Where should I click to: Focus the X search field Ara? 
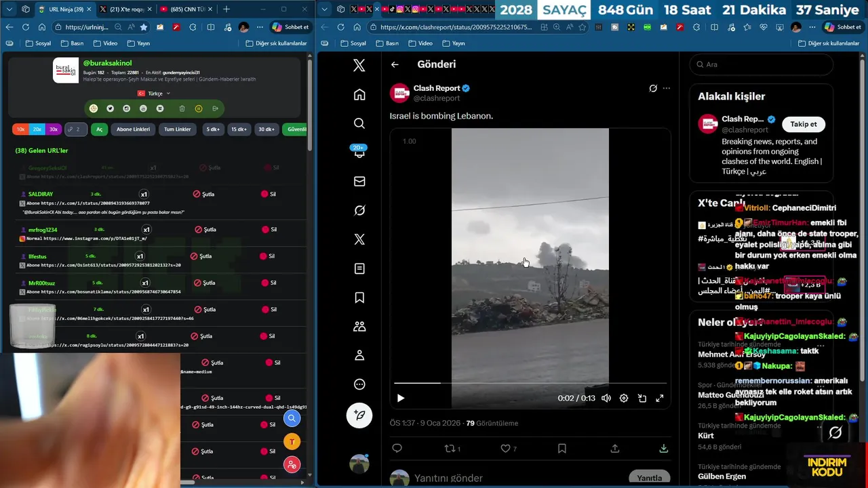point(762,64)
